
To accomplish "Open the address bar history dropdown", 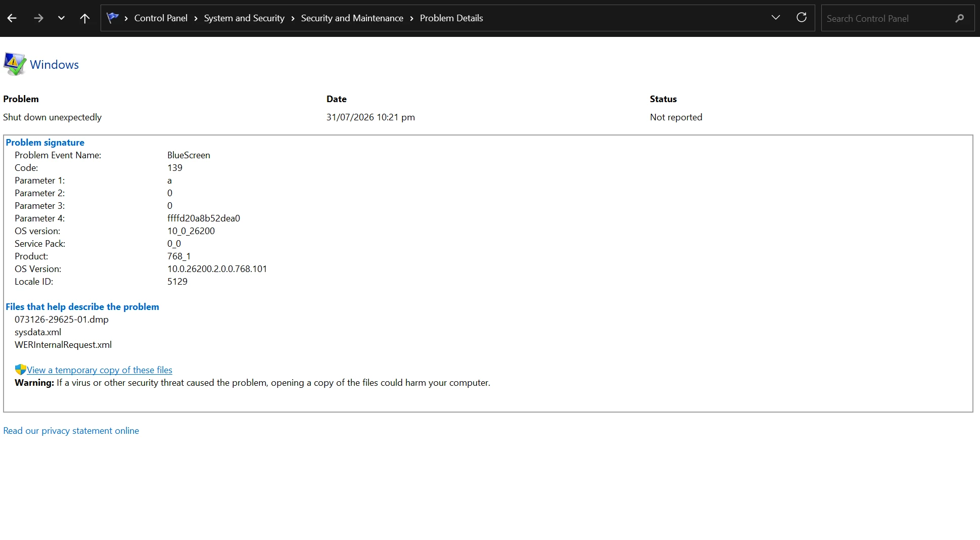I will click(776, 18).
